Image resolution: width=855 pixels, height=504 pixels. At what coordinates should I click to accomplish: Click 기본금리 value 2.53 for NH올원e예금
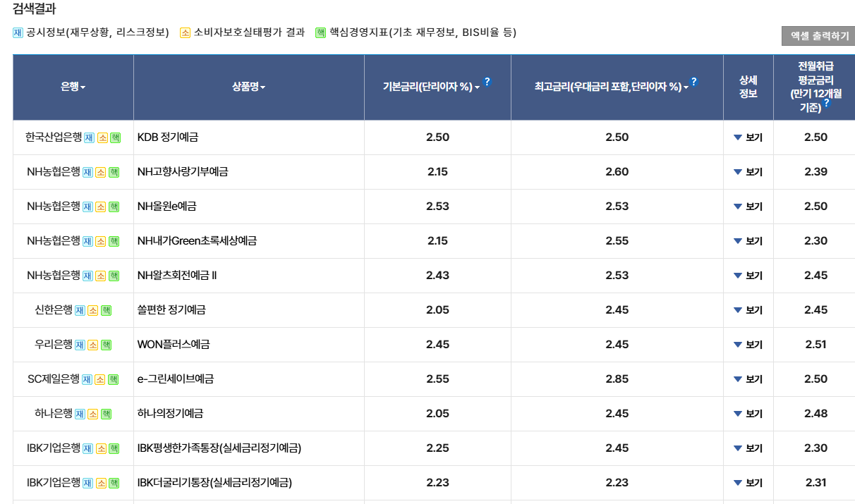(x=438, y=207)
